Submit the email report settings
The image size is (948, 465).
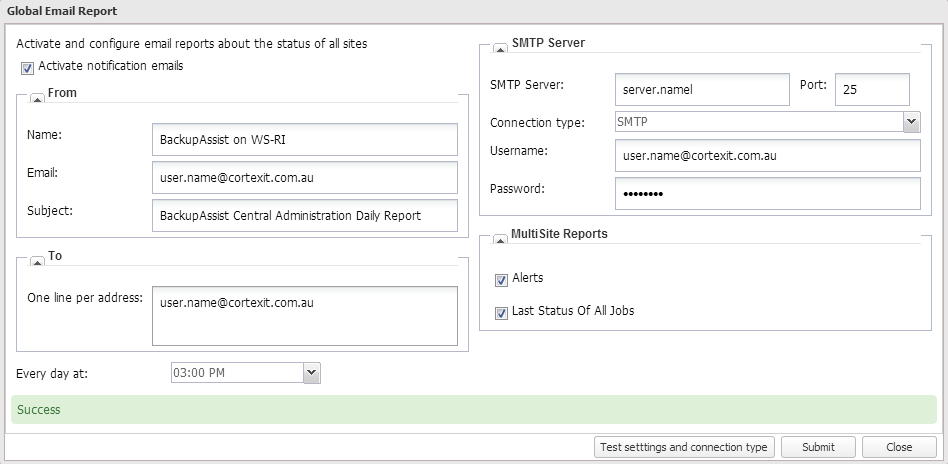[818, 447]
